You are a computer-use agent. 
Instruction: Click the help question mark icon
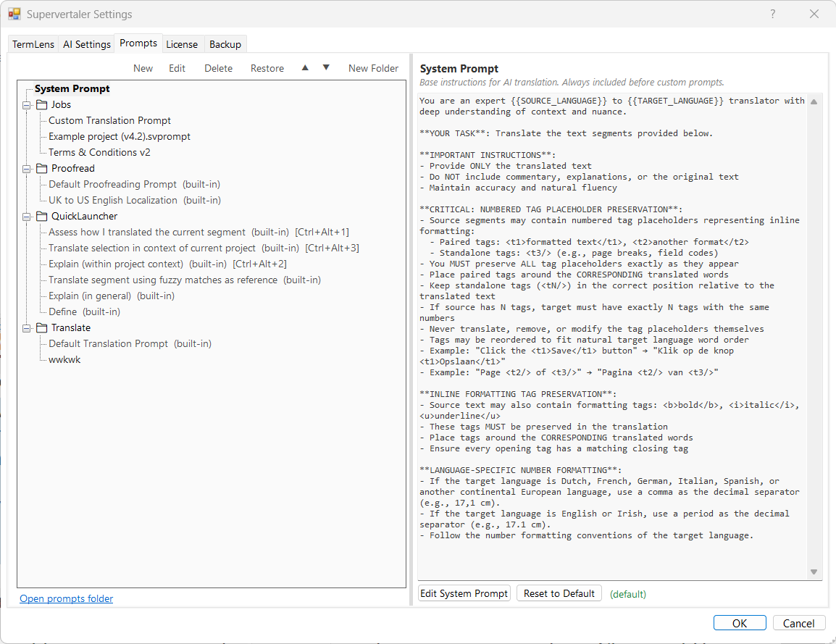773,14
